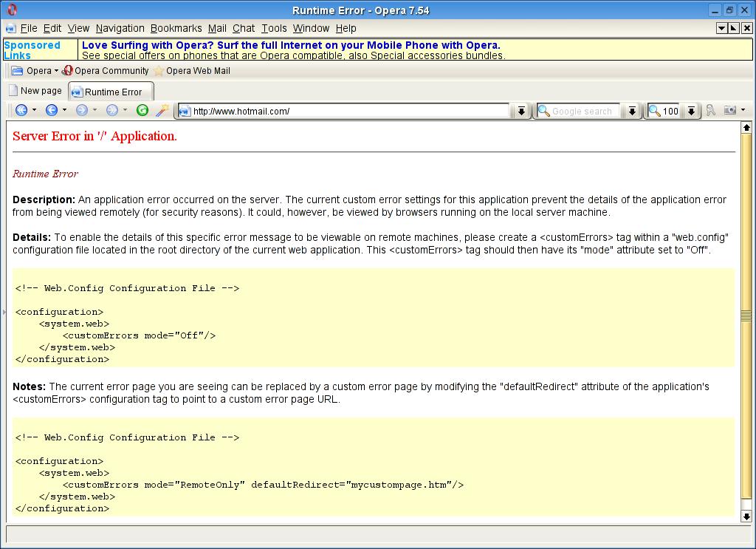Image resolution: width=756 pixels, height=549 pixels.
Task: Click the Fast Forward navigation button
Action: point(111,111)
